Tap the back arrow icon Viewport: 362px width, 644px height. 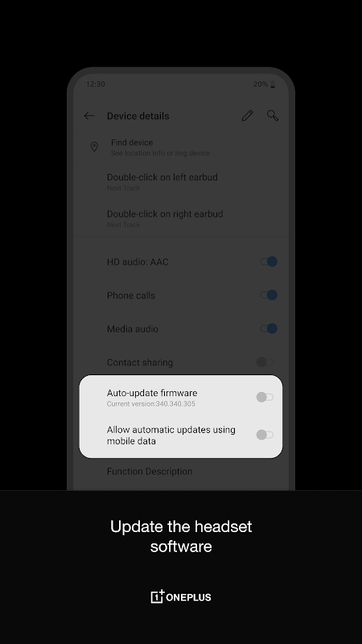tap(89, 116)
